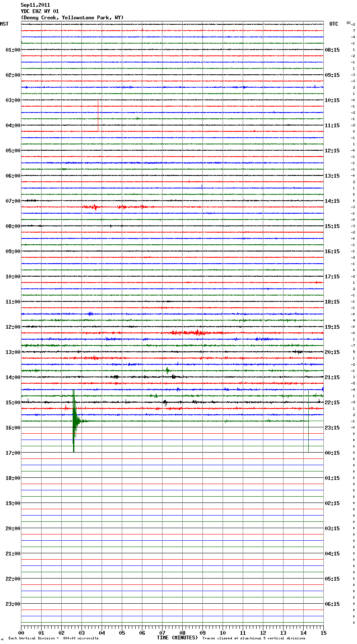Click UTC time label '04:15'

332,554
